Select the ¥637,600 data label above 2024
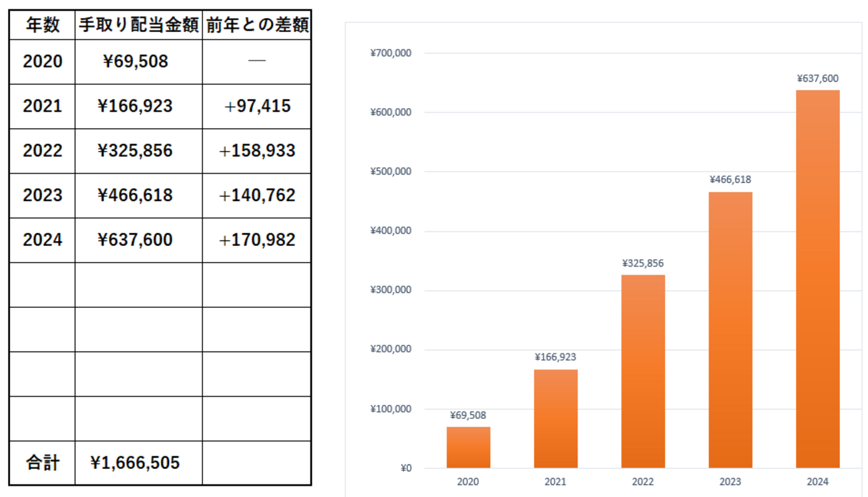868x497 pixels. [x=817, y=77]
